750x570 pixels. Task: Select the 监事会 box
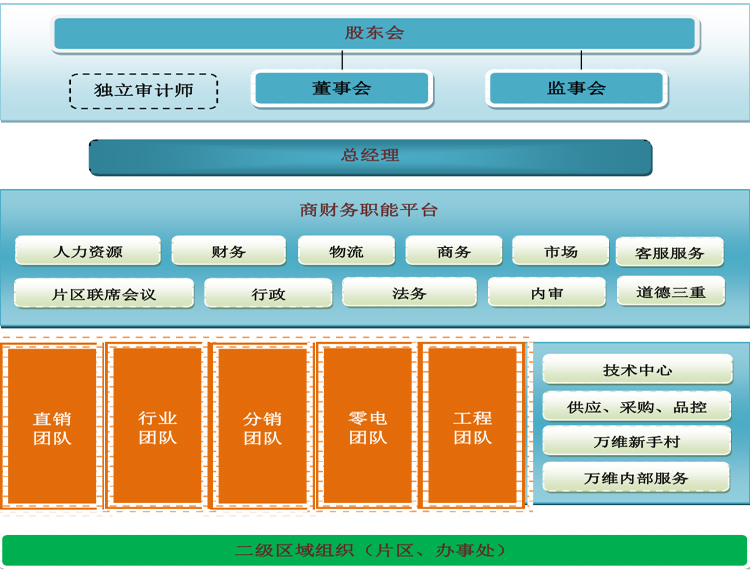(575, 88)
